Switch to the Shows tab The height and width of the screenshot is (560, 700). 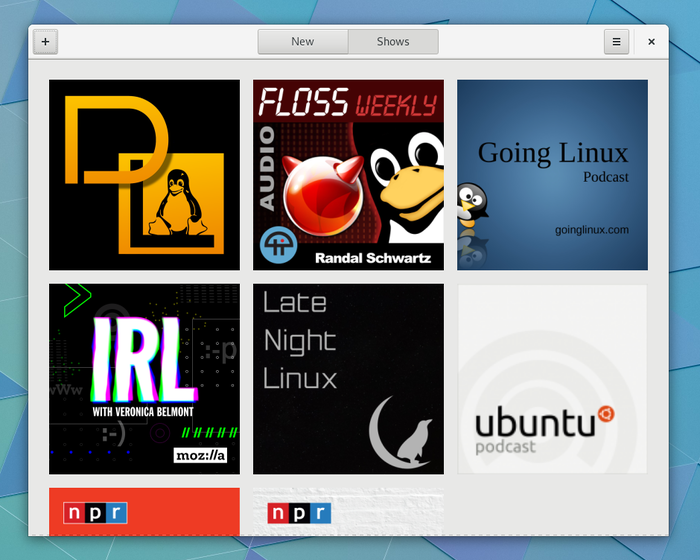tap(393, 42)
